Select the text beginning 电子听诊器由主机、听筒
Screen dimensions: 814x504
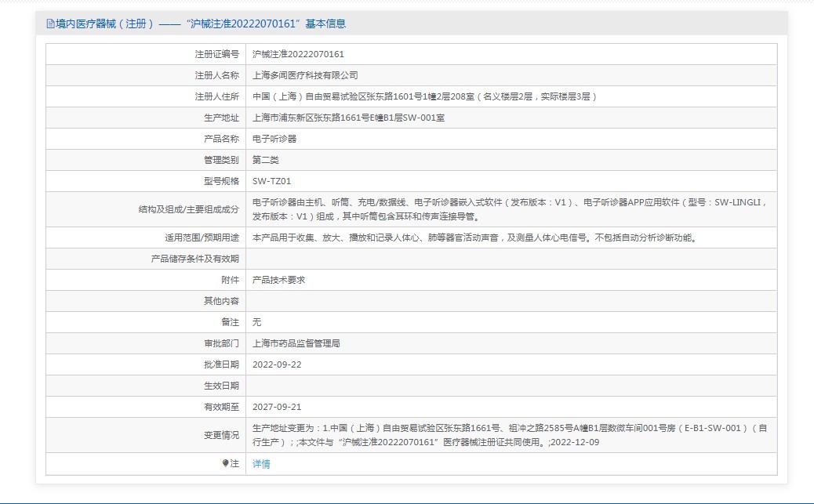510,209
